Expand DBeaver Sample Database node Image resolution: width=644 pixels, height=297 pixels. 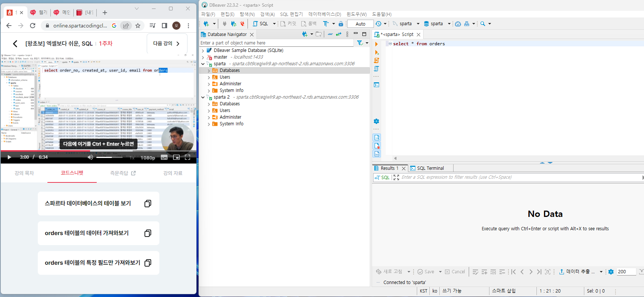tap(203, 50)
